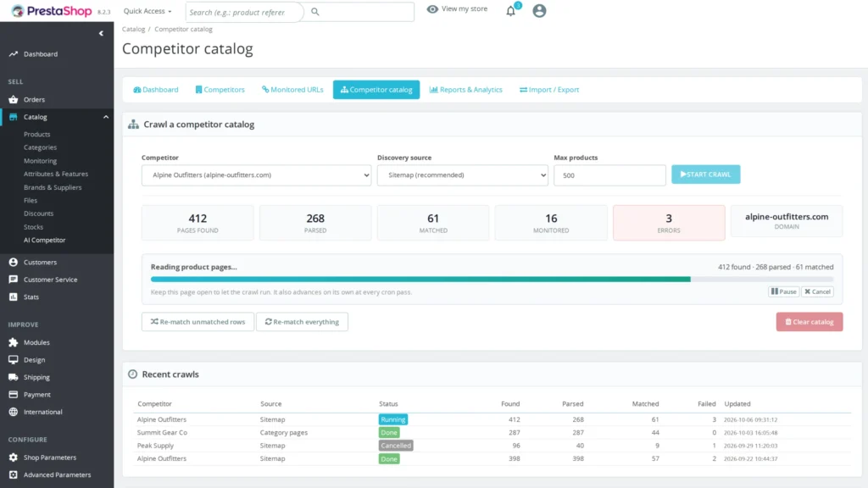Click the PrestaShop logo
The height and width of the screenshot is (488, 868).
52,11
